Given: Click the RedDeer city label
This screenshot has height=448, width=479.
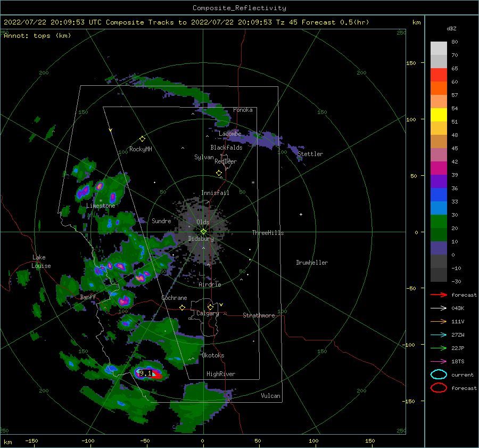Looking at the screenshot, I should [x=226, y=161].
